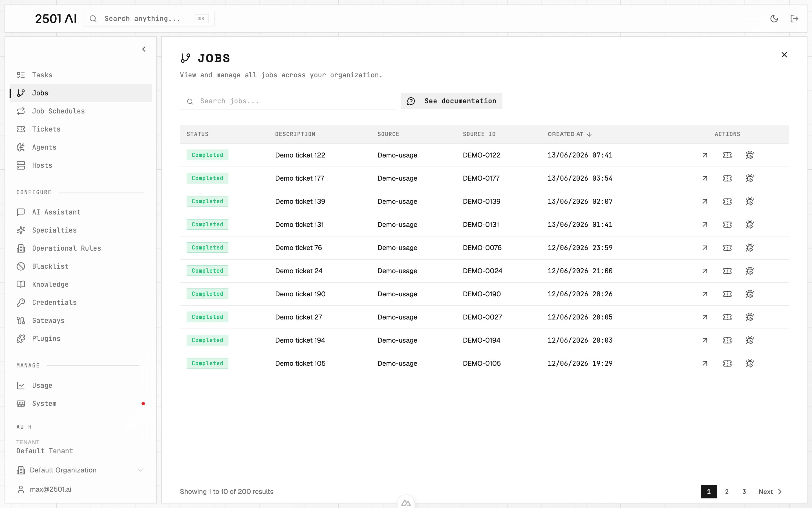
Task: Open Agents section
Action: pos(81,147)
